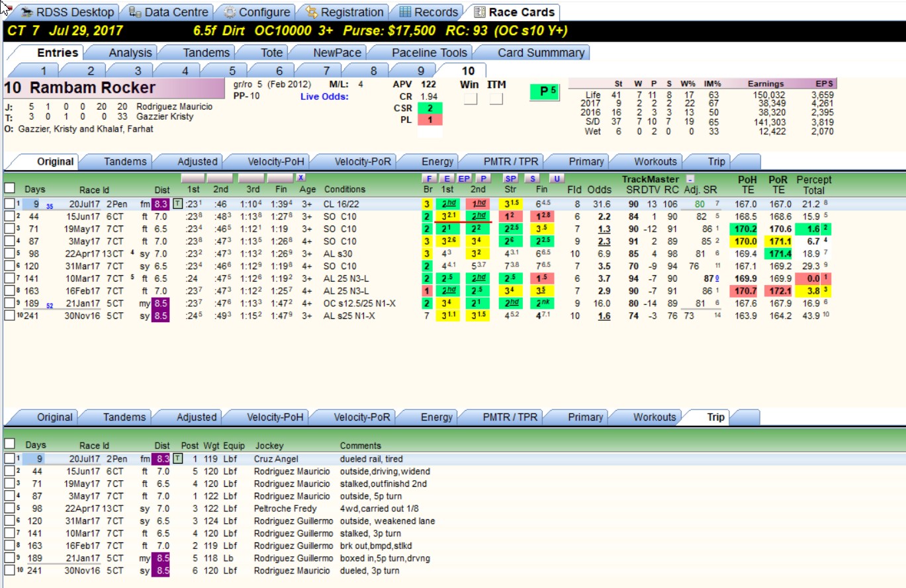Click purple 8.3 distance cell in pace table
Image resolution: width=906 pixels, height=588 pixels.
(161, 204)
